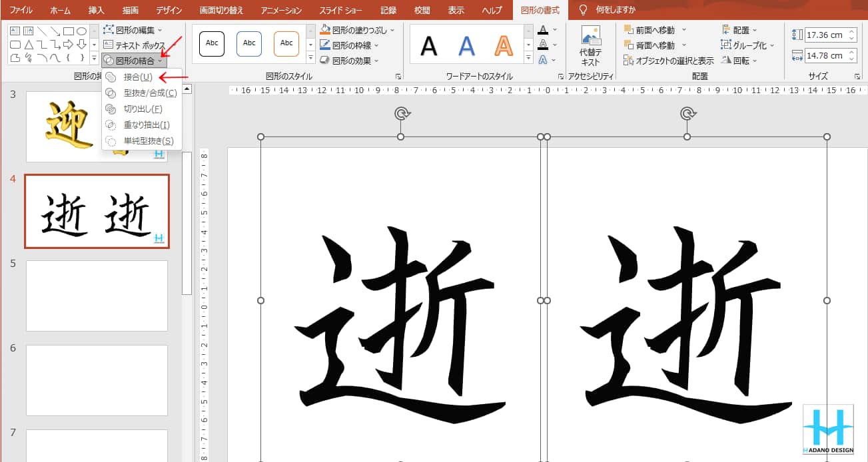
Task: Apply the blue A WordArt style
Action: click(x=467, y=45)
